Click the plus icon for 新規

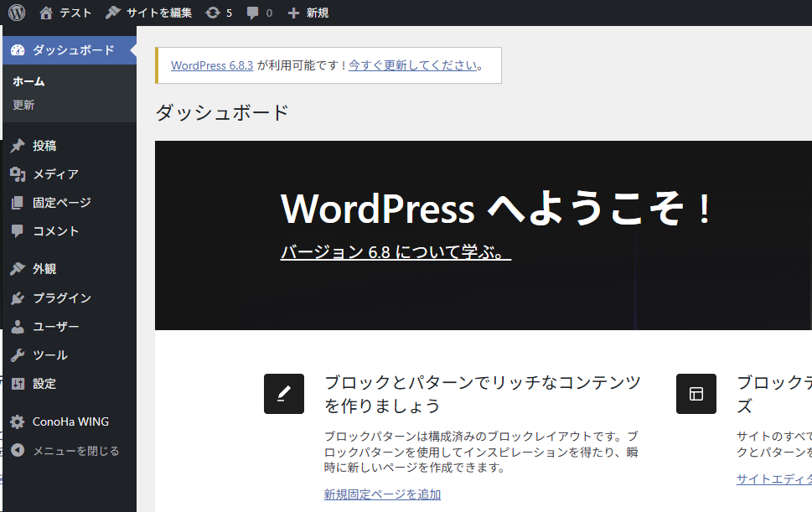293,13
